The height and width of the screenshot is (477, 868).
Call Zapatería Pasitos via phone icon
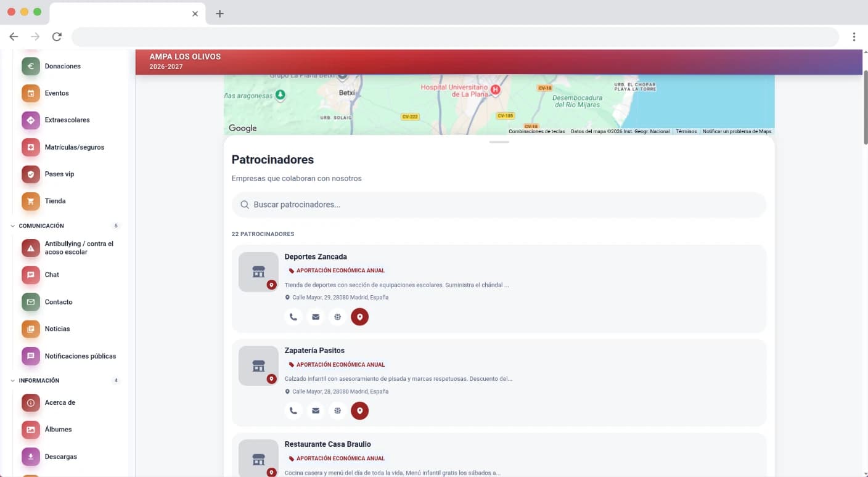click(293, 410)
